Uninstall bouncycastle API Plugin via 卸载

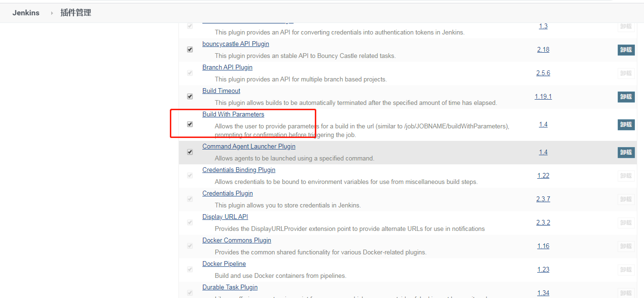[x=626, y=50]
